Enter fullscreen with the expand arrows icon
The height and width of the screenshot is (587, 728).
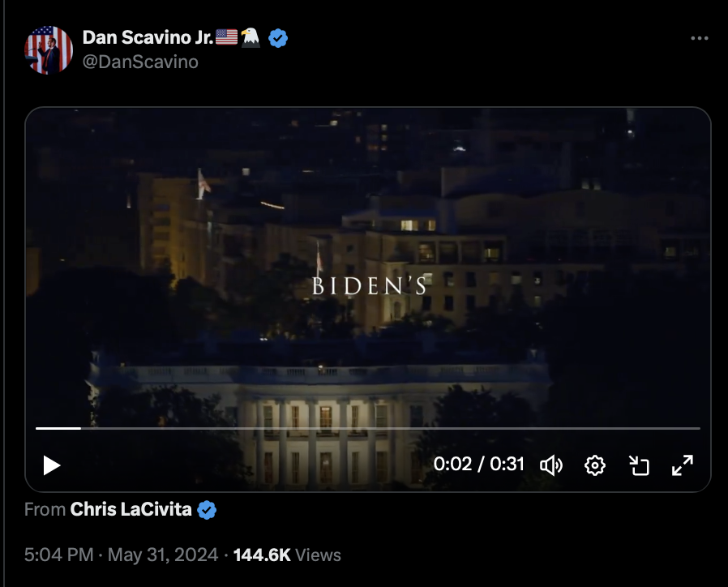point(683,465)
